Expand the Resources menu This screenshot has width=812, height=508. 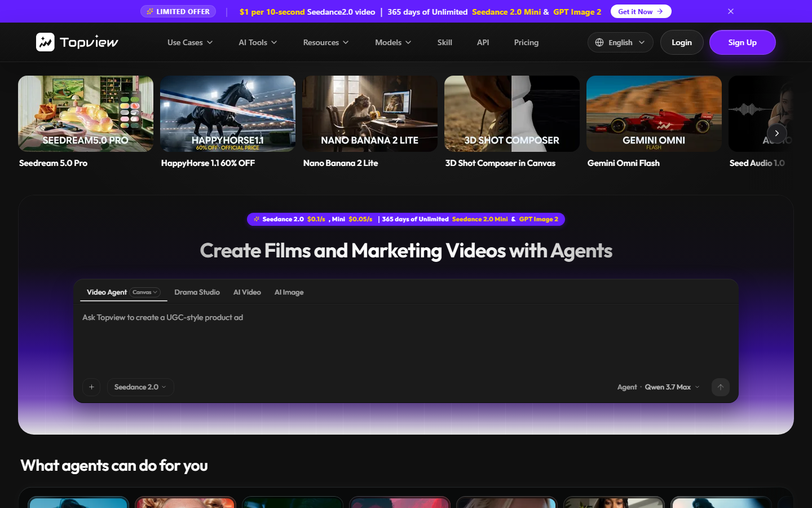click(326, 42)
